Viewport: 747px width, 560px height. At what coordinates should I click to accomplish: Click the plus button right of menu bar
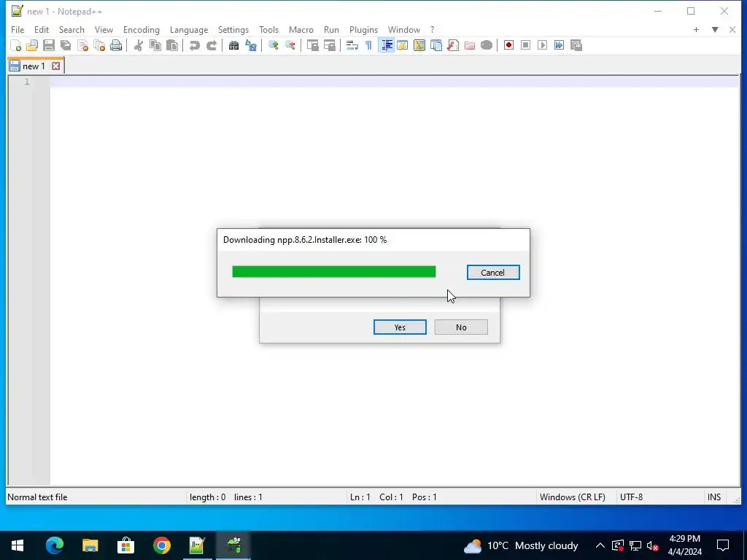point(696,29)
